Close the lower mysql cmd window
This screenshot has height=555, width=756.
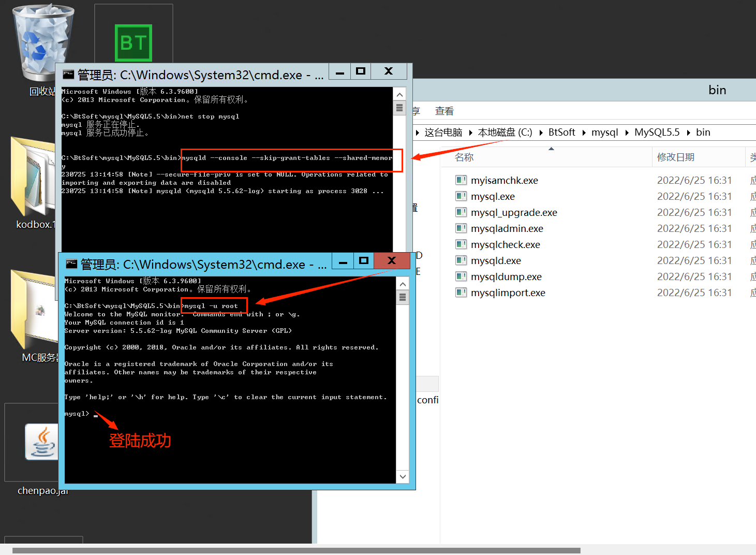(x=392, y=261)
